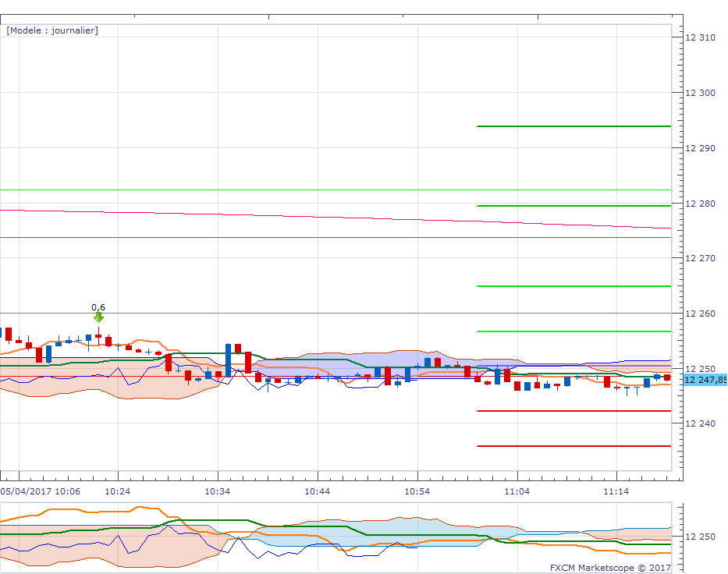Click the 12 240 price axis label
The width and height of the screenshot is (728, 574).
click(700, 423)
